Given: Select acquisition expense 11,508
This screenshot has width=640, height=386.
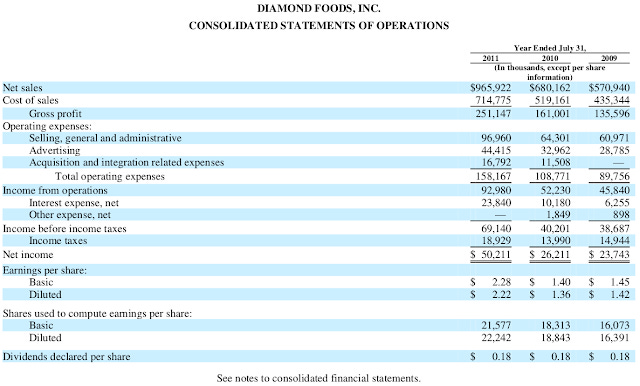Looking at the screenshot, I should pos(556,162).
